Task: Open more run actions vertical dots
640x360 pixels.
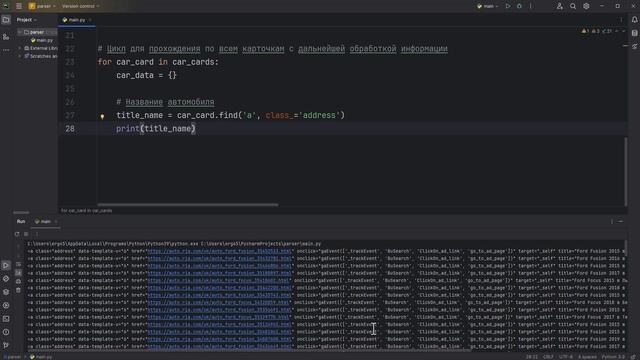Action: pos(531,6)
